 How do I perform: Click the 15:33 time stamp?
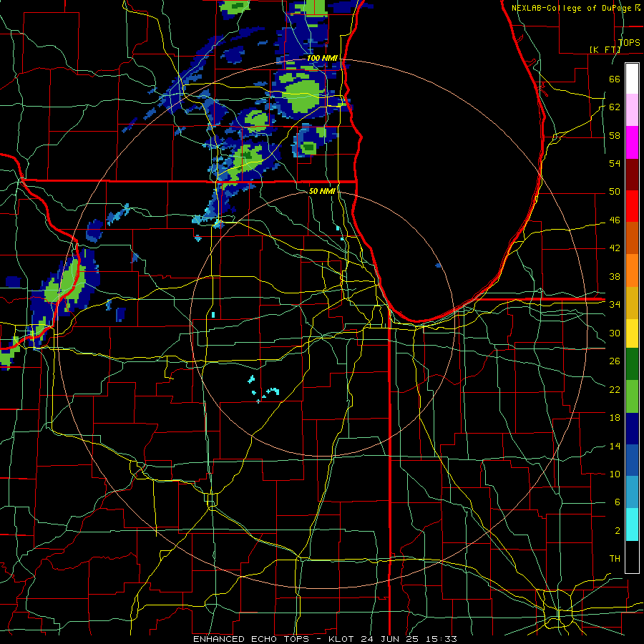(441, 639)
